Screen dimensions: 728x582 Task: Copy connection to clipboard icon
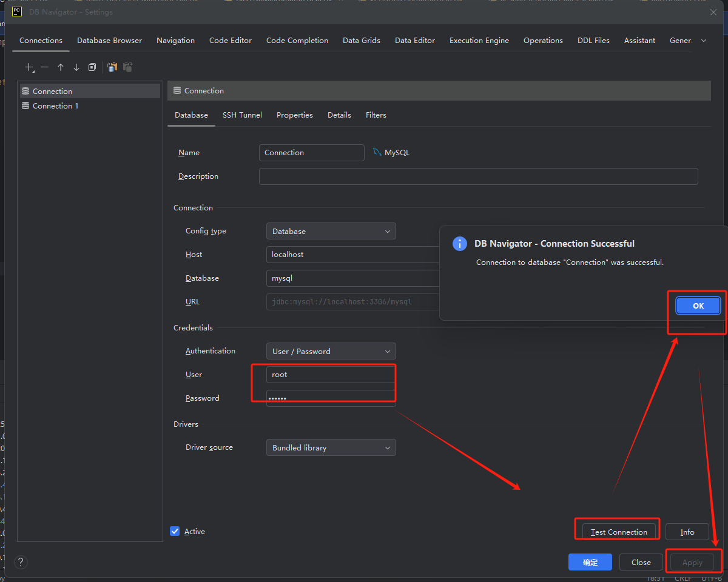coord(112,67)
